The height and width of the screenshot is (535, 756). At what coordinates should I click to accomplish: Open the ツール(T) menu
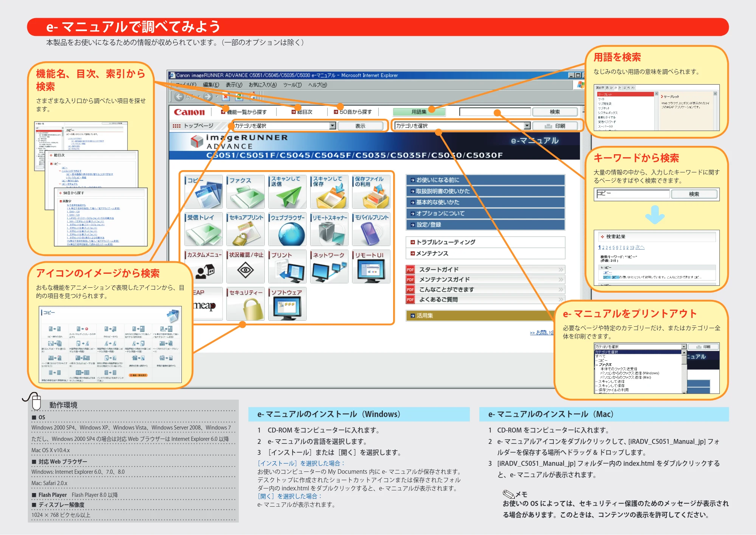pos(293,85)
